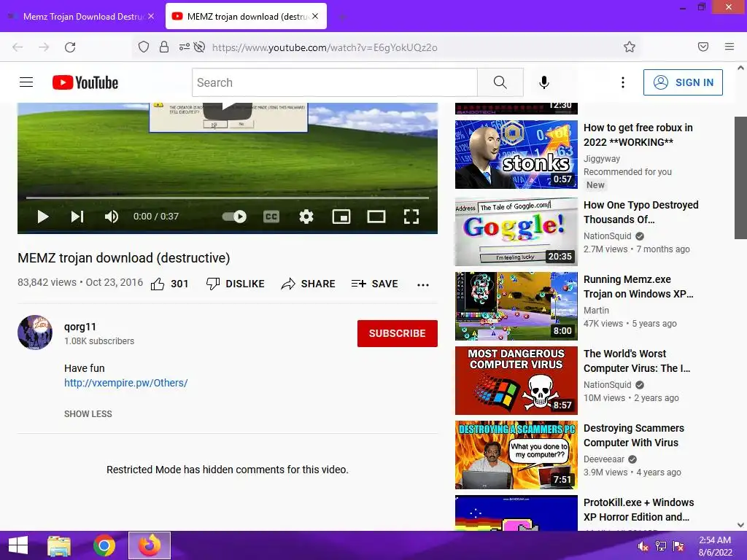
Task: Share the video via SHARE button
Action: click(309, 284)
